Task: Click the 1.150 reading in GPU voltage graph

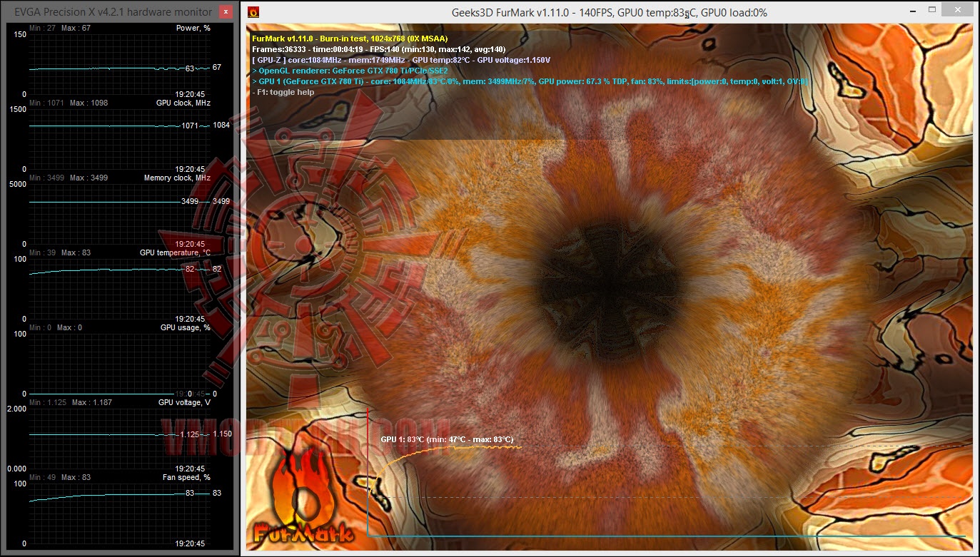Action: (x=222, y=434)
